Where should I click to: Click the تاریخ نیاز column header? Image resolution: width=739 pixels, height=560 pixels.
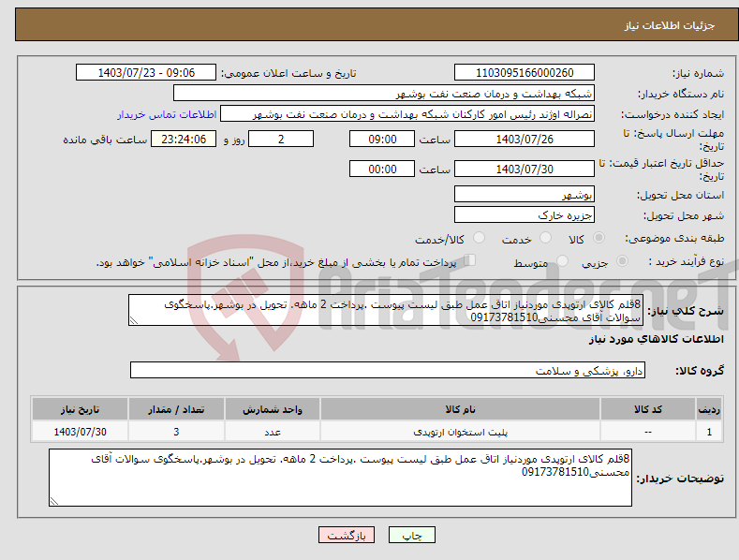(x=81, y=409)
